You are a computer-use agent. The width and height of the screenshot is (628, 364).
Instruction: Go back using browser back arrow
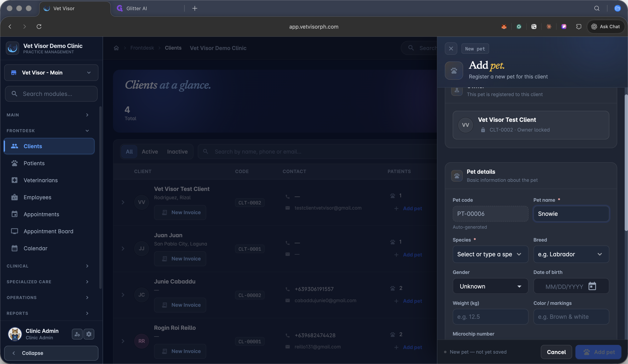[10, 27]
